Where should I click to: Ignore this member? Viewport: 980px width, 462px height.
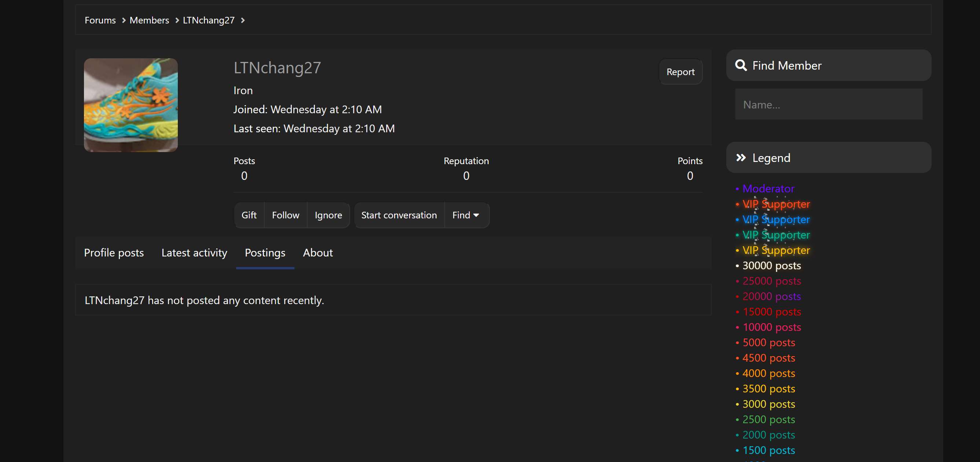point(328,215)
